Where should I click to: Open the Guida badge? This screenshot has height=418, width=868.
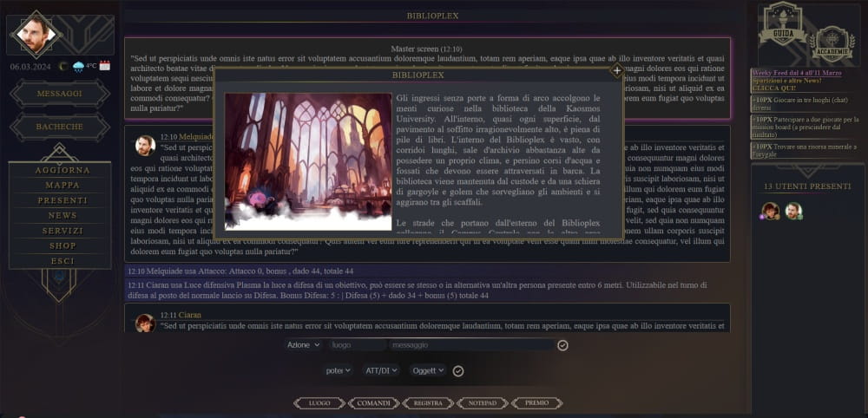(783, 24)
